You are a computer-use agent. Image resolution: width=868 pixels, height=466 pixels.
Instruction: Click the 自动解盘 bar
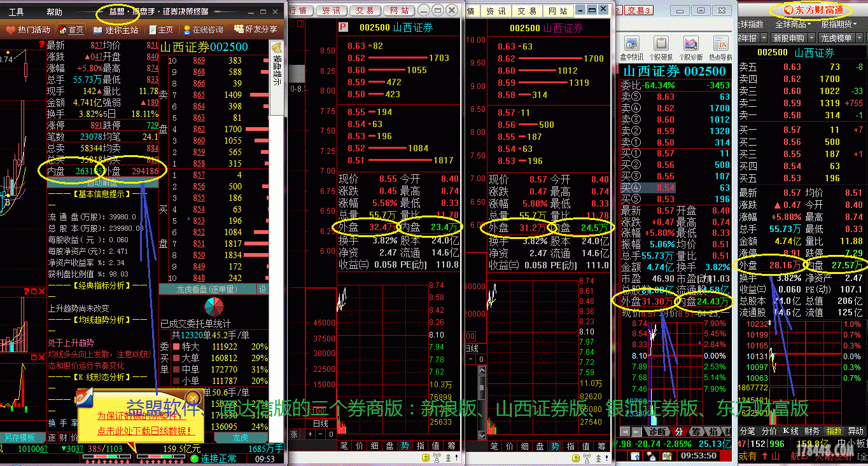pyautogui.click(x=102, y=183)
